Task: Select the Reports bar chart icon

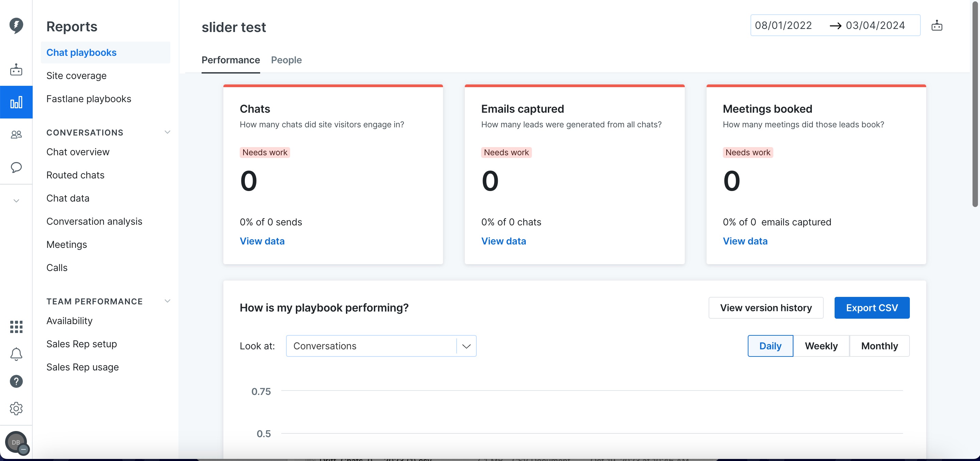Action: 16,102
